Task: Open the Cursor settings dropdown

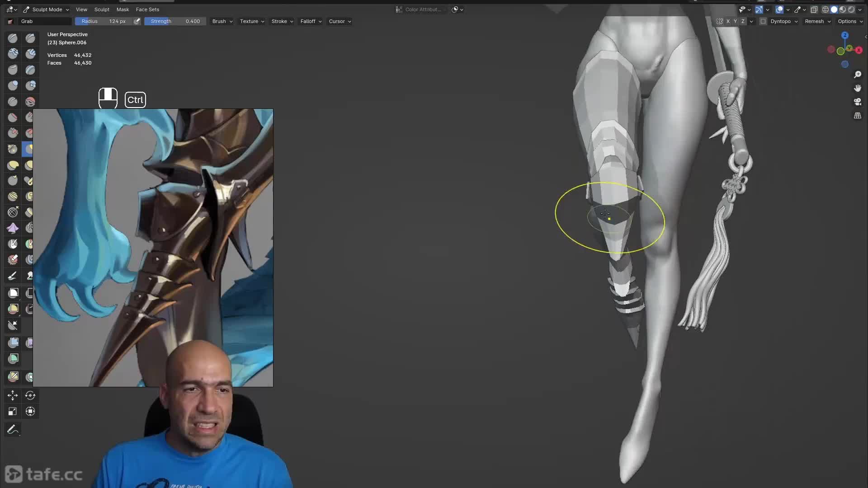Action: coord(340,21)
